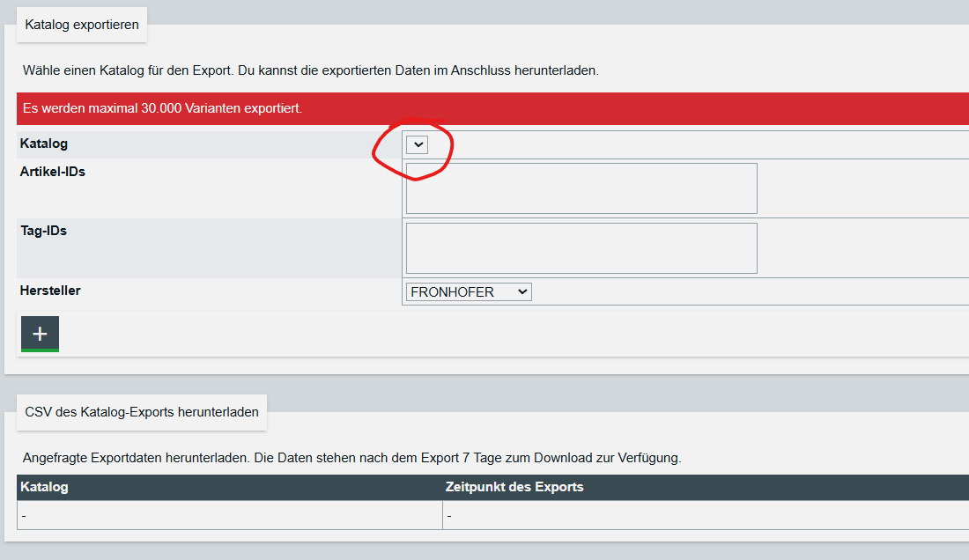Click the Katalog form field label
969x560 pixels.
tap(44, 144)
